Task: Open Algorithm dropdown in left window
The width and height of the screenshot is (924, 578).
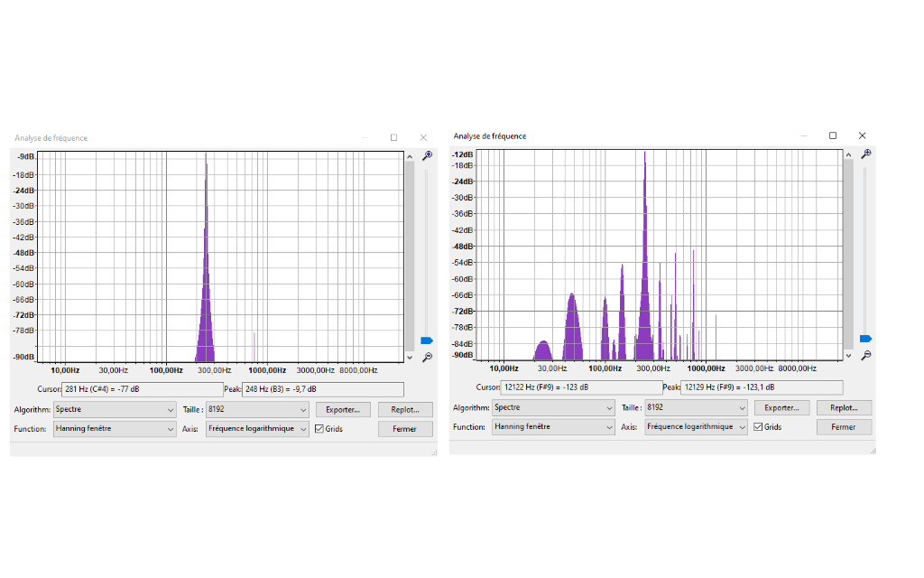Action: (114, 410)
